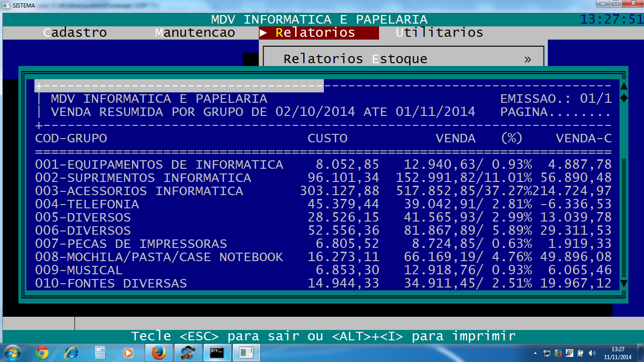Select row 008-MOCHILA/PASTA/CASE NOTEBOOK
Viewport: 644px width, 362px height.
click(323, 257)
